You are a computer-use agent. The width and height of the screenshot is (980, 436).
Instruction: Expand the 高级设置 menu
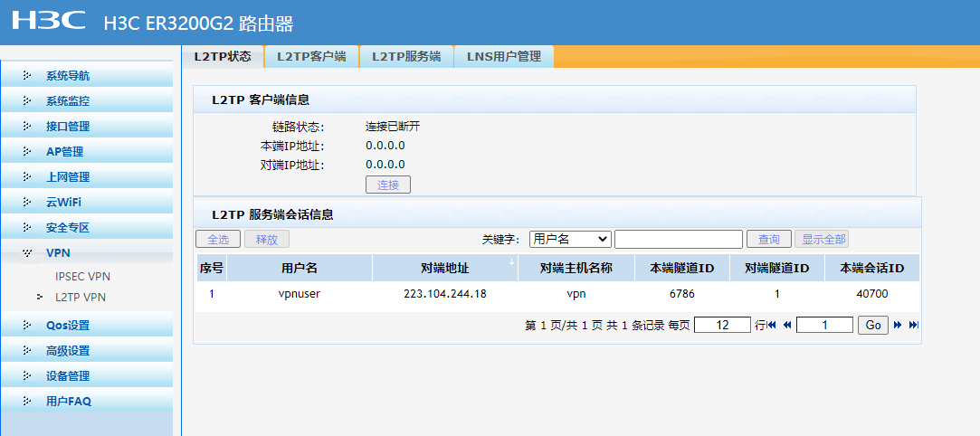86,350
